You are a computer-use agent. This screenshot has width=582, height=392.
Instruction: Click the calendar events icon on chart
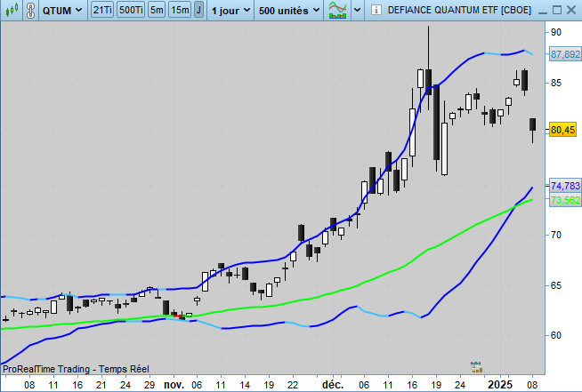click(476, 367)
